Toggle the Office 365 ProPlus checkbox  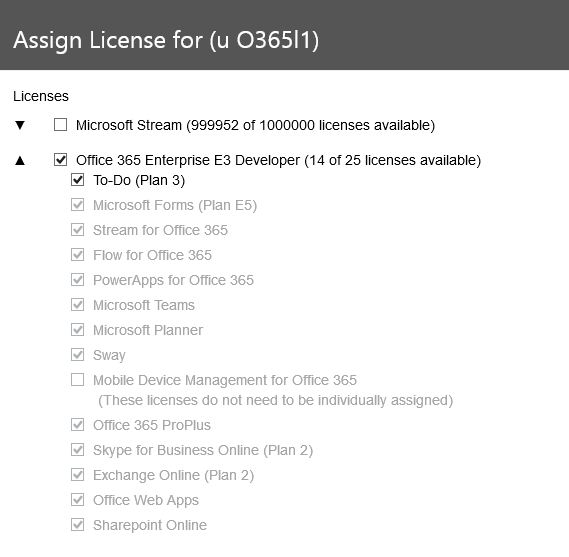(78, 425)
